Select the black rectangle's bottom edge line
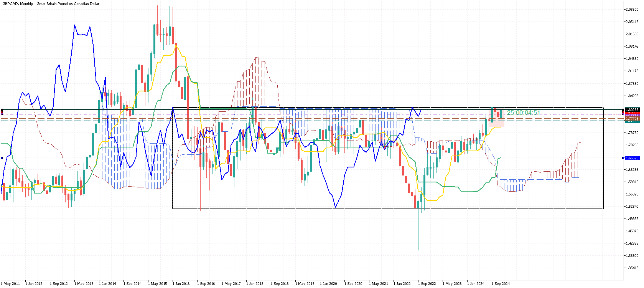This screenshot has width=644, height=288. coord(388,209)
